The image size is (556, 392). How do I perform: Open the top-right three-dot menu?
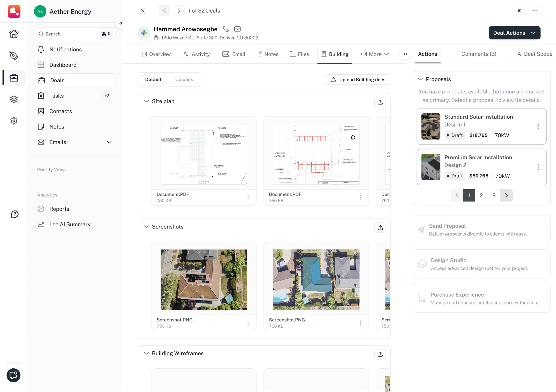535,11
